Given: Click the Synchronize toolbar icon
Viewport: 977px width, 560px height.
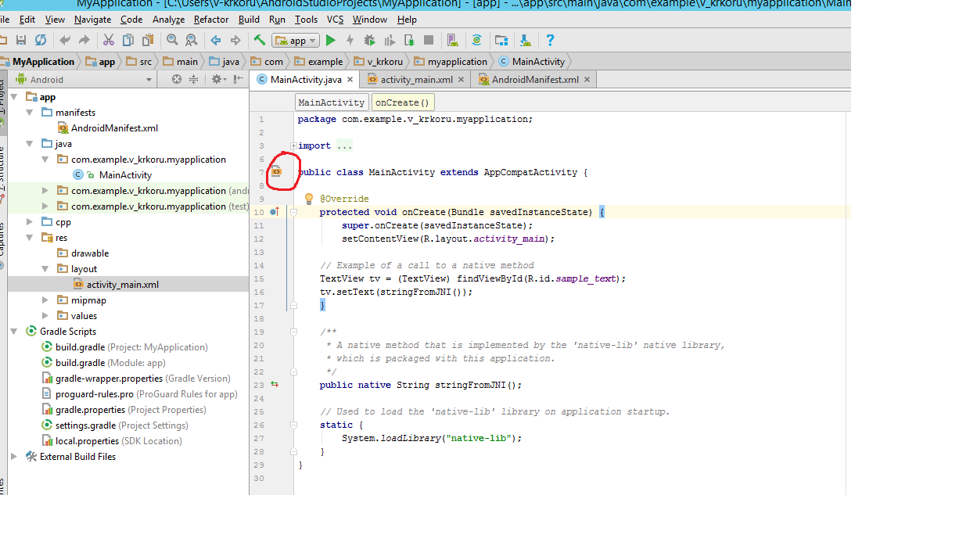Looking at the screenshot, I should pos(41,40).
